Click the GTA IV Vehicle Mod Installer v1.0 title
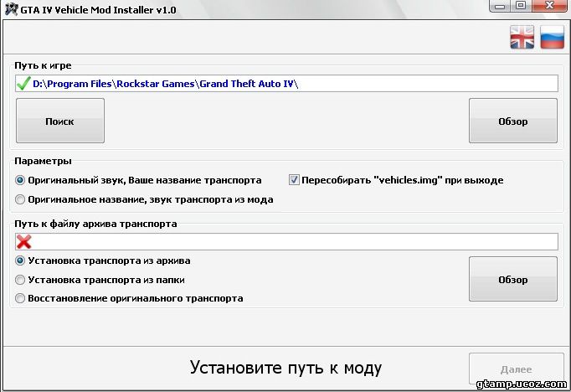The image size is (571, 392). click(98, 10)
